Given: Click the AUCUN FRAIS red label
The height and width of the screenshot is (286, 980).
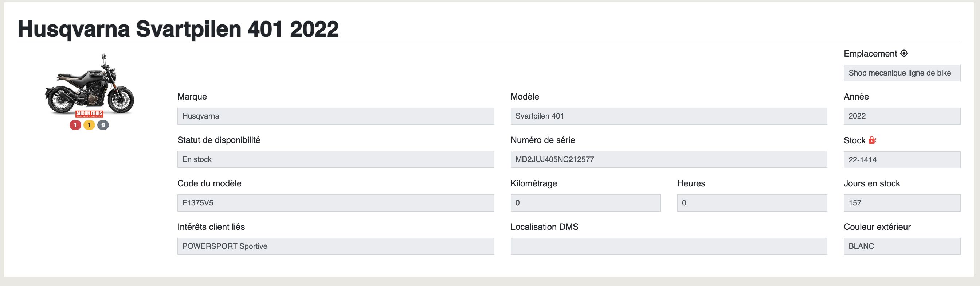Looking at the screenshot, I should click(89, 113).
